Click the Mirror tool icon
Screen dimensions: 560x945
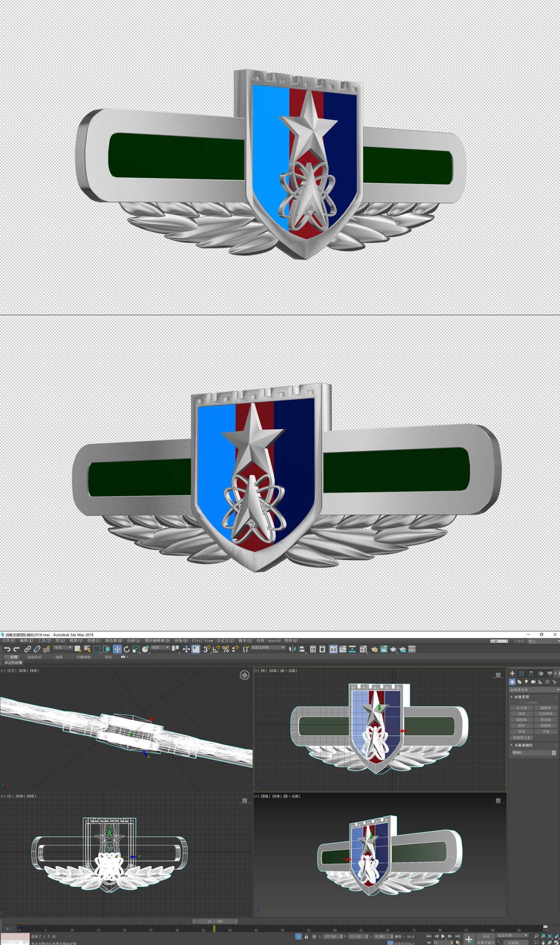(x=292, y=649)
